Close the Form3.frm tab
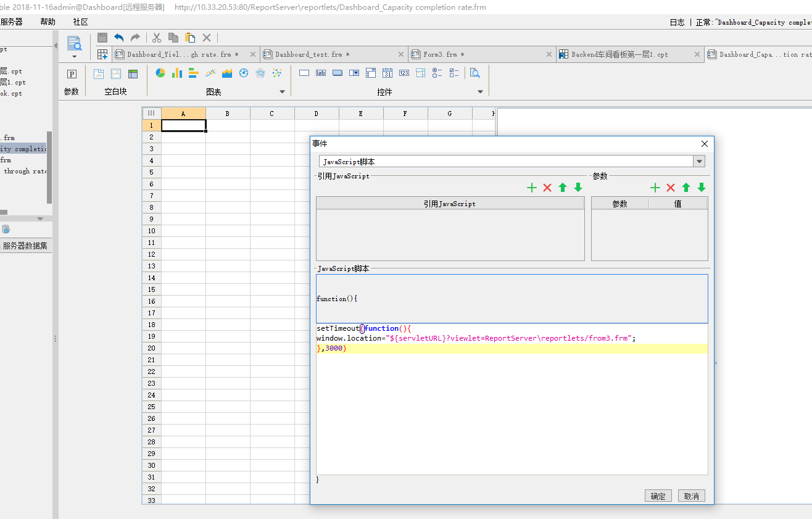This screenshot has height=519, width=812. coord(549,54)
